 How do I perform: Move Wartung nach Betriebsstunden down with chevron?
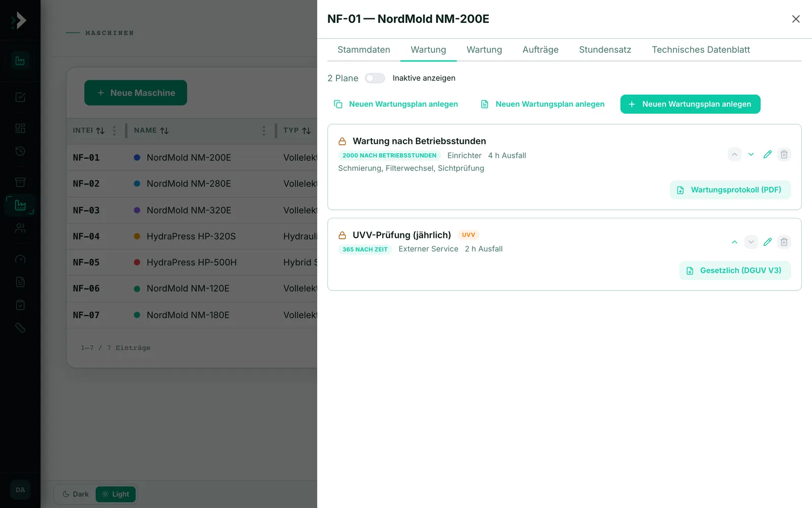pyautogui.click(x=751, y=154)
